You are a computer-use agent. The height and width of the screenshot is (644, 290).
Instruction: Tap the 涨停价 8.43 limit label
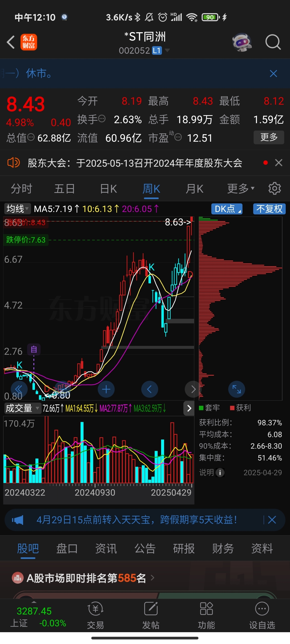[x=26, y=222]
